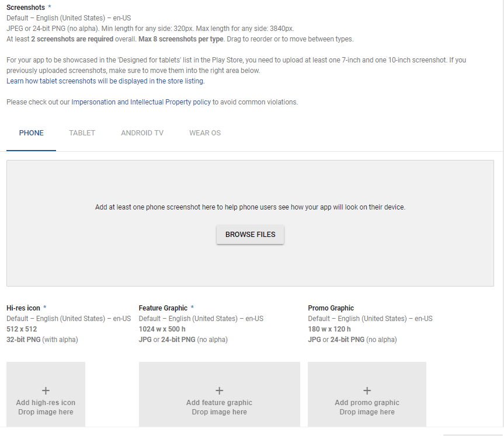Click the active PHONE tab
Viewport: 504px width, 436px height.
(31, 133)
